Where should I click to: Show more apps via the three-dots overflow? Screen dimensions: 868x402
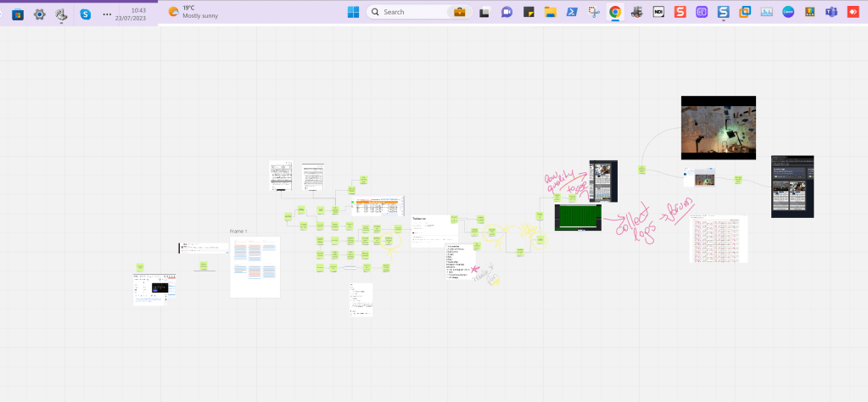pos(107,14)
